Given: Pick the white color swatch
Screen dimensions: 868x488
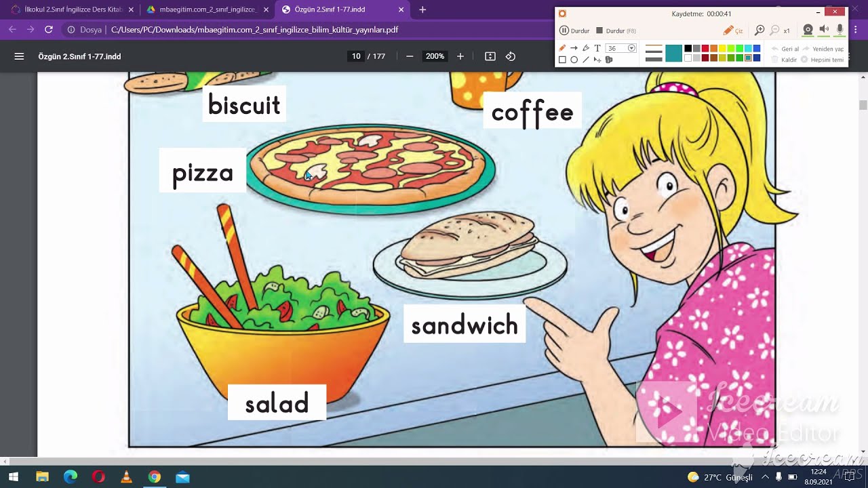Looking at the screenshot, I should [x=688, y=58].
